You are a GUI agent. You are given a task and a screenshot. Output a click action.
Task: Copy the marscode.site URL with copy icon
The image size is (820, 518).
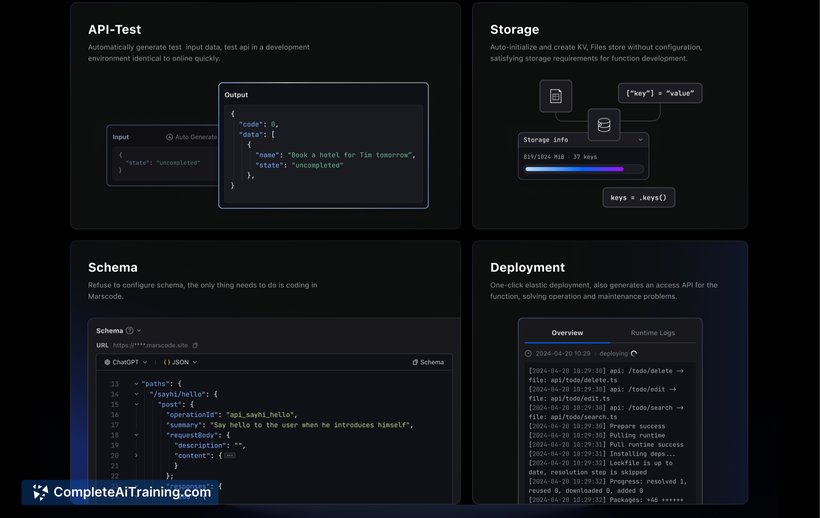(x=195, y=345)
